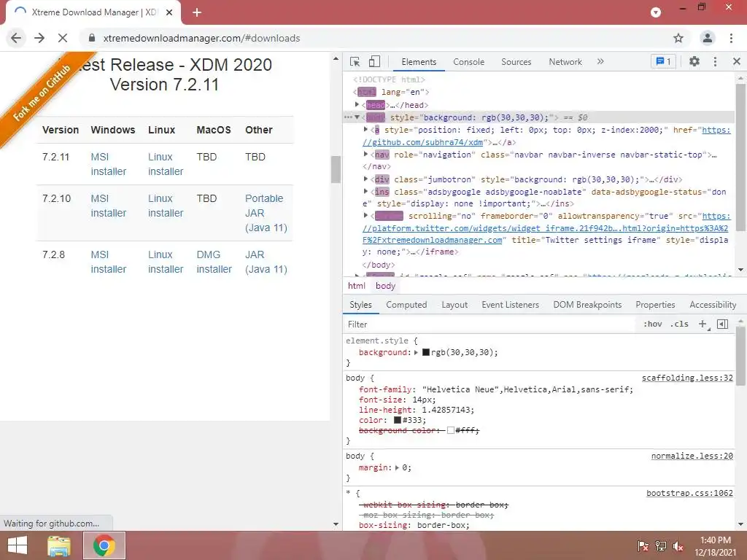747x560 pixels.
Task: Click the #fff background-color swatch
Action: click(x=451, y=430)
